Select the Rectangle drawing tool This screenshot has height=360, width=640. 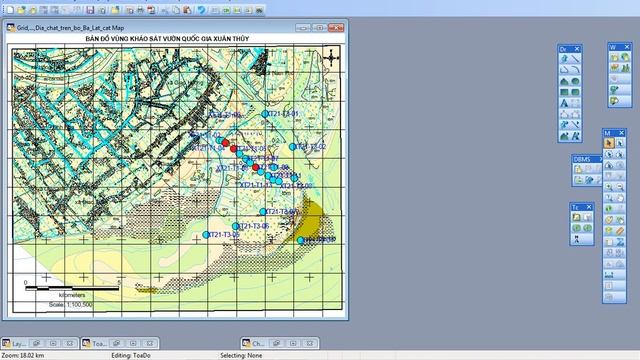pos(564,92)
